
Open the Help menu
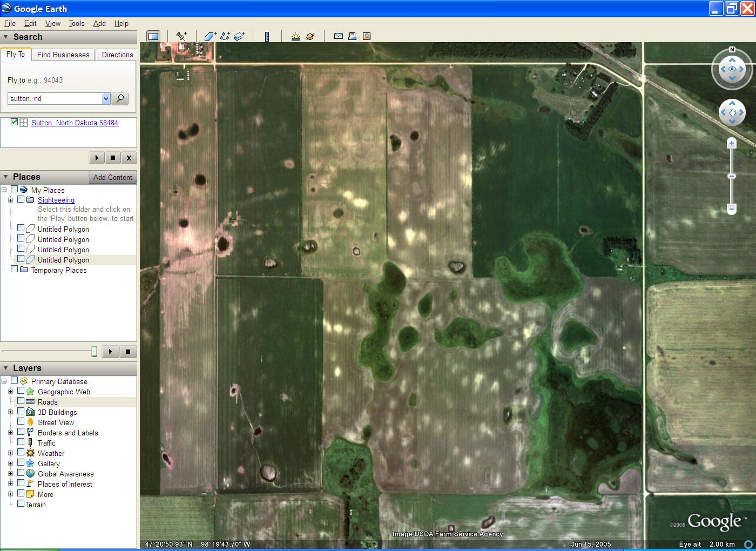tap(122, 23)
